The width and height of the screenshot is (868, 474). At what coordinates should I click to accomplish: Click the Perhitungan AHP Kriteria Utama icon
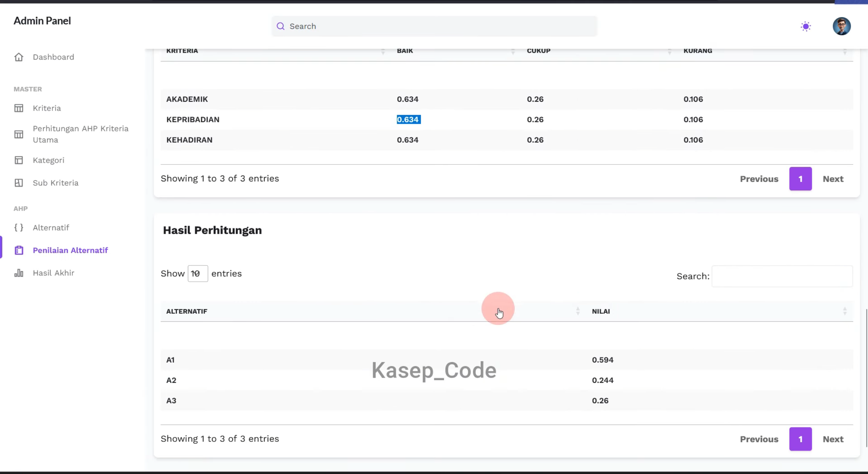[19, 134]
